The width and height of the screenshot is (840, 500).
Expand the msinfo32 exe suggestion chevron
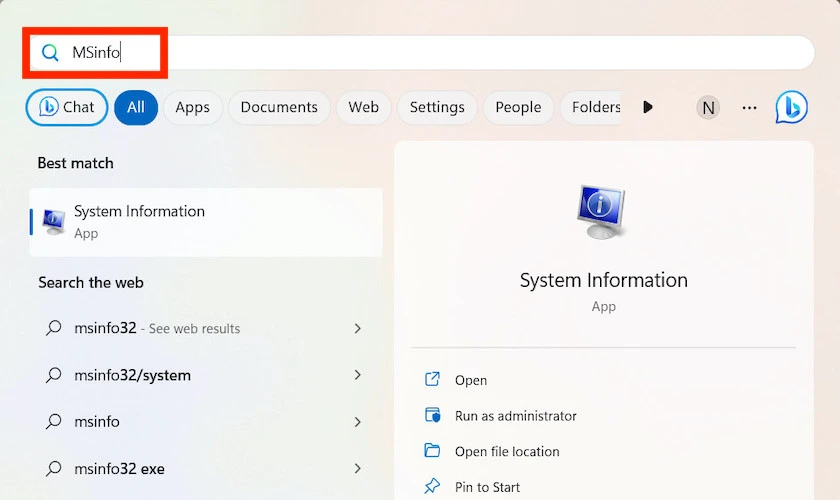pos(357,468)
